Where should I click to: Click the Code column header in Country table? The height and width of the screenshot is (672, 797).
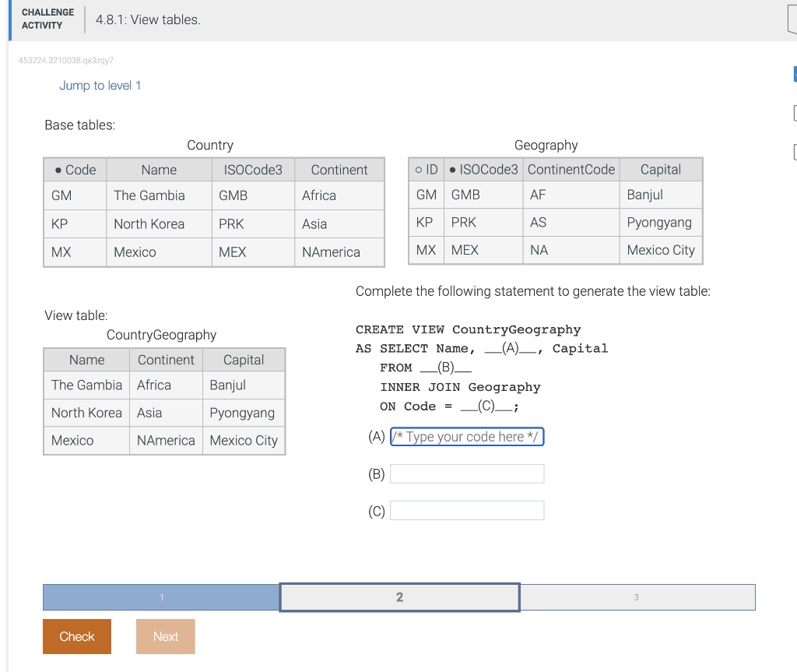point(75,170)
